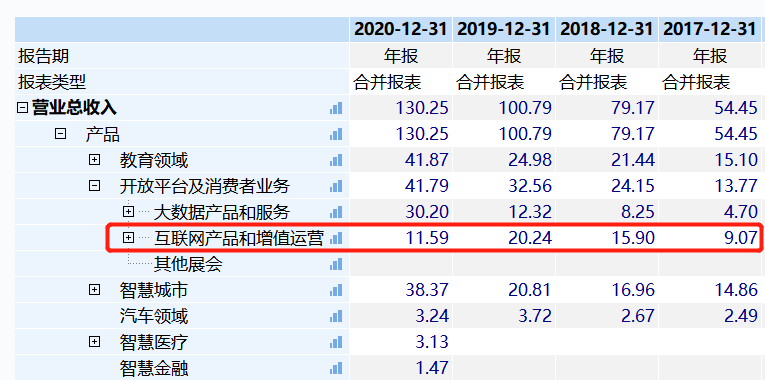765x380 pixels.
Task: Click 开放平台及消费者业务 2019 value 32.56
Action: click(529, 186)
